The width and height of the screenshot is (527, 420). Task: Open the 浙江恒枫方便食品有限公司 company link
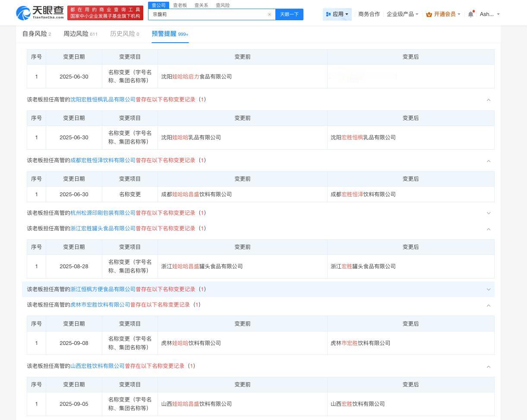(103, 289)
